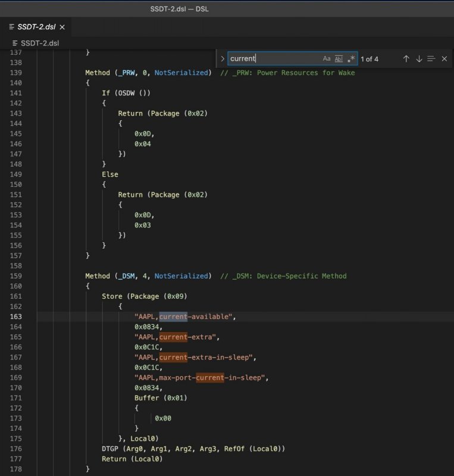Click line number 163 in gutter
The image size is (454, 476).
click(15, 317)
